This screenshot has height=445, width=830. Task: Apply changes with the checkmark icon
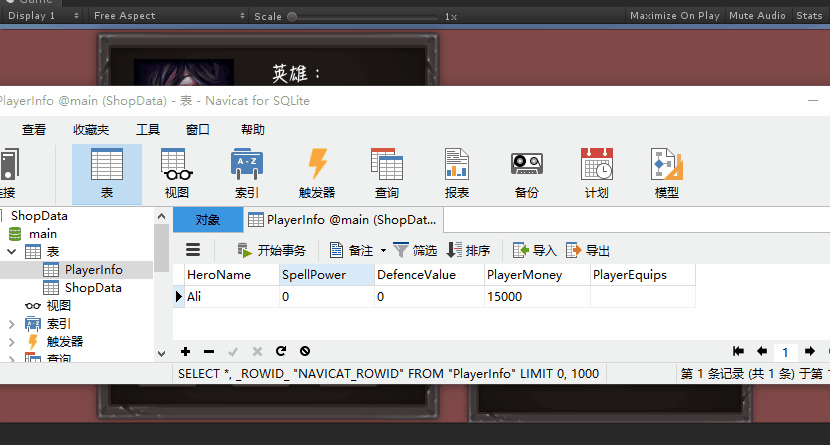233,351
